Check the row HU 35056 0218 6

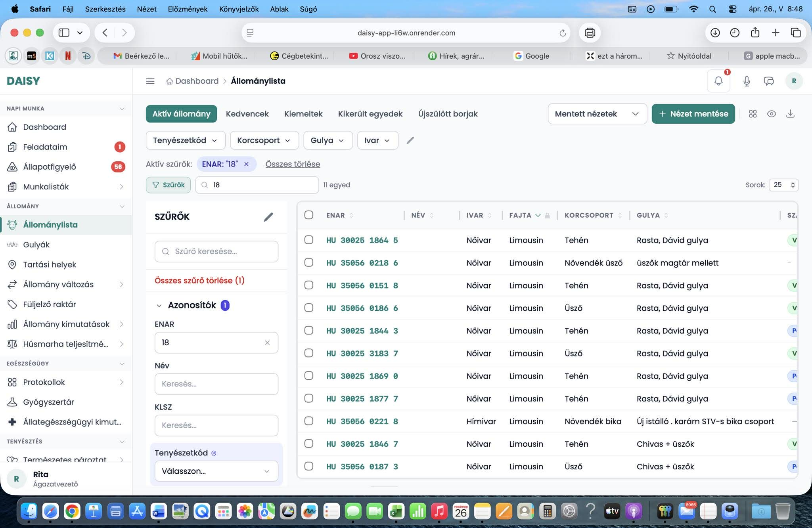click(x=309, y=262)
